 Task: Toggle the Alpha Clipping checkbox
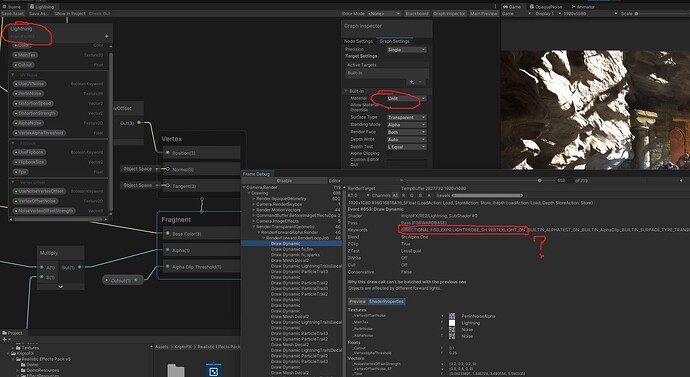click(389, 154)
